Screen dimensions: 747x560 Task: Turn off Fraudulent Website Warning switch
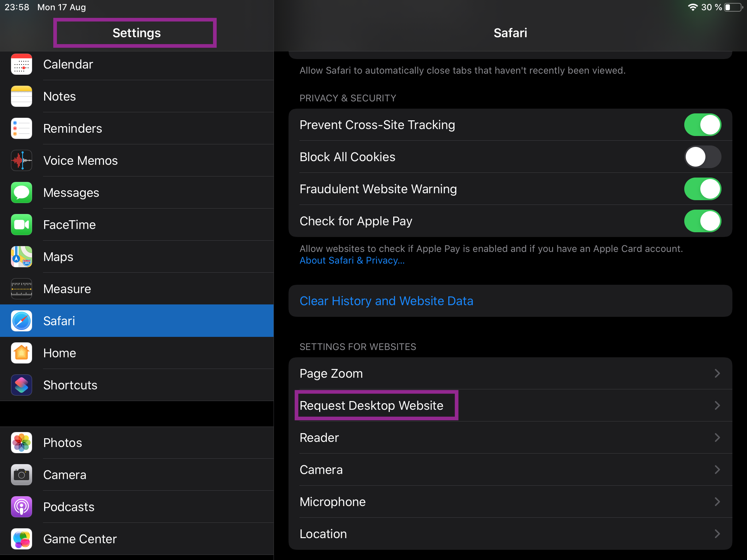pyautogui.click(x=703, y=189)
